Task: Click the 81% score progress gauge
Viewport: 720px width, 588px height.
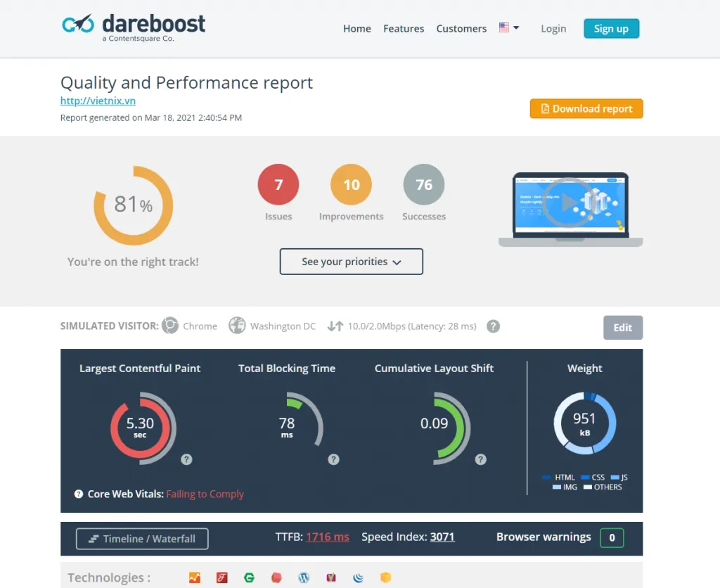Action: click(133, 205)
